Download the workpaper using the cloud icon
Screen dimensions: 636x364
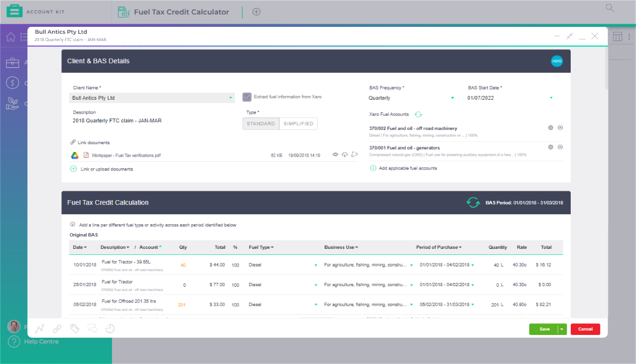click(345, 155)
